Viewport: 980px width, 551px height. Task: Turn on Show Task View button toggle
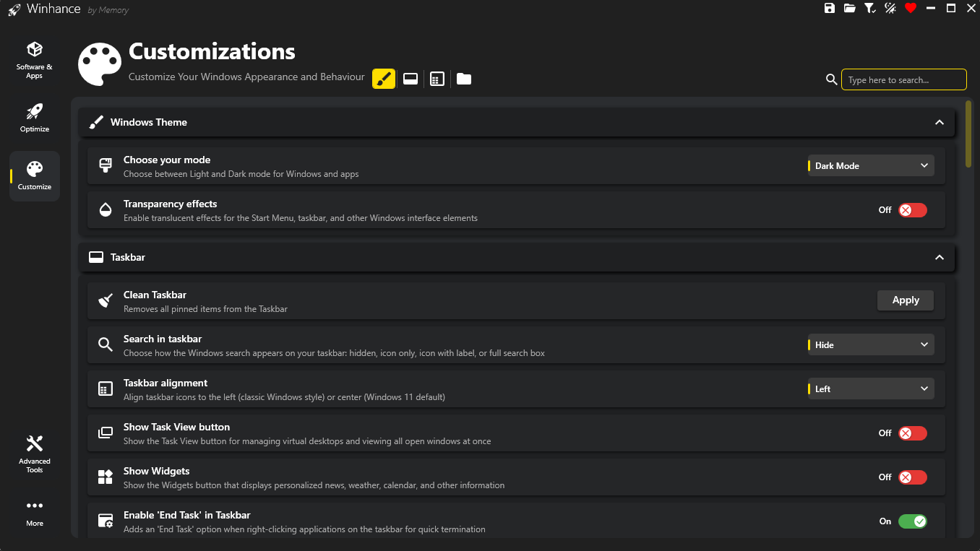912,433
